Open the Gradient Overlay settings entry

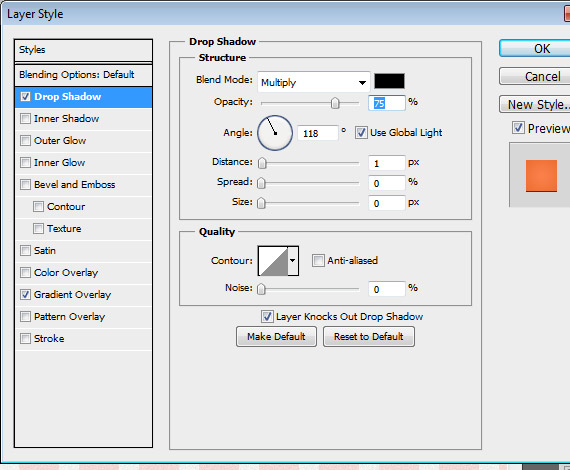pyautogui.click(x=83, y=295)
